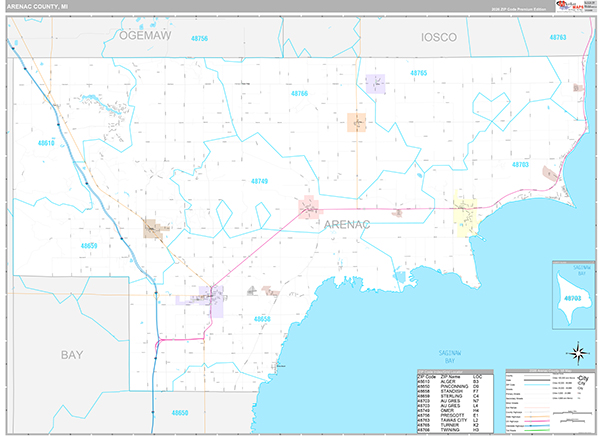Click the yellow city area near the bay
The height and width of the screenshot is (436, 600).
point(465,214)
